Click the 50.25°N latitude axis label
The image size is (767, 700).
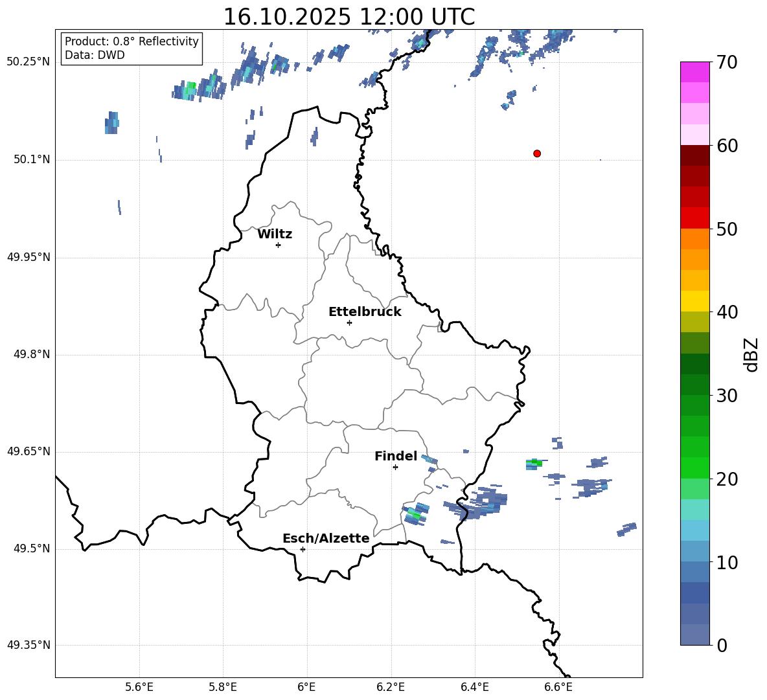tap(28, 62)
